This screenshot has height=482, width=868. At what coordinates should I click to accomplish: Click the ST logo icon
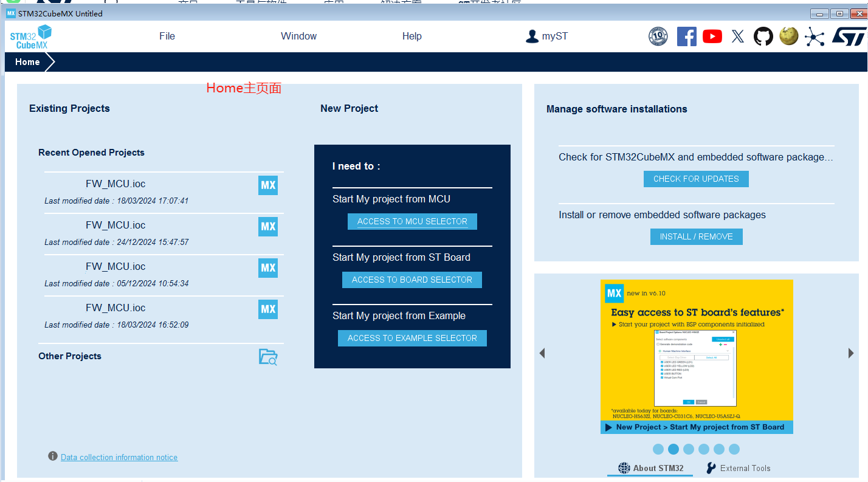coord(849,36)
